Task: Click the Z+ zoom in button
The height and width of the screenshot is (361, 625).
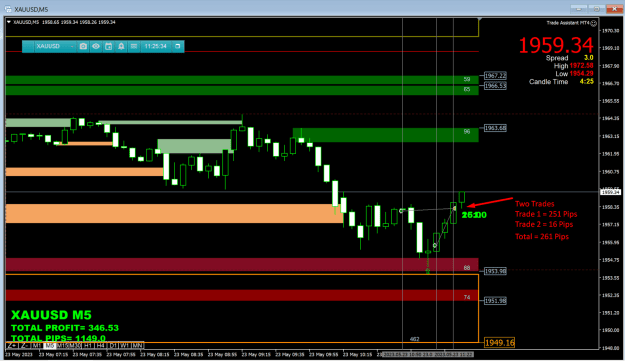Action: tap(12, 345)
